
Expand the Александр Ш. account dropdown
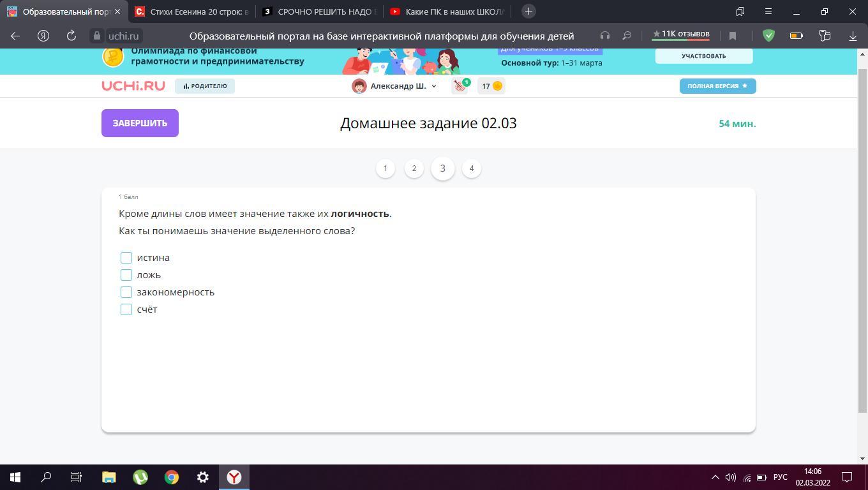394,86
